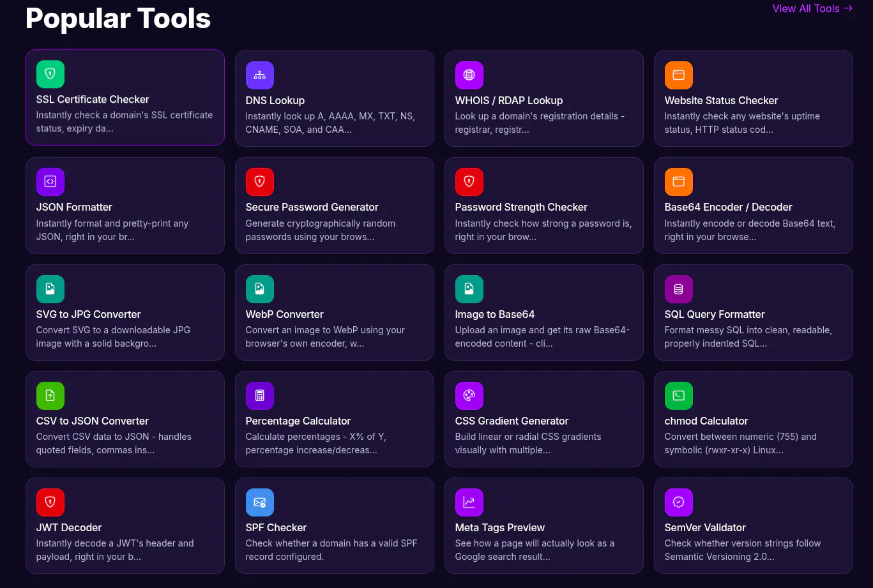Open SemVer Validator title
The image size is (873, 588).
705,527
